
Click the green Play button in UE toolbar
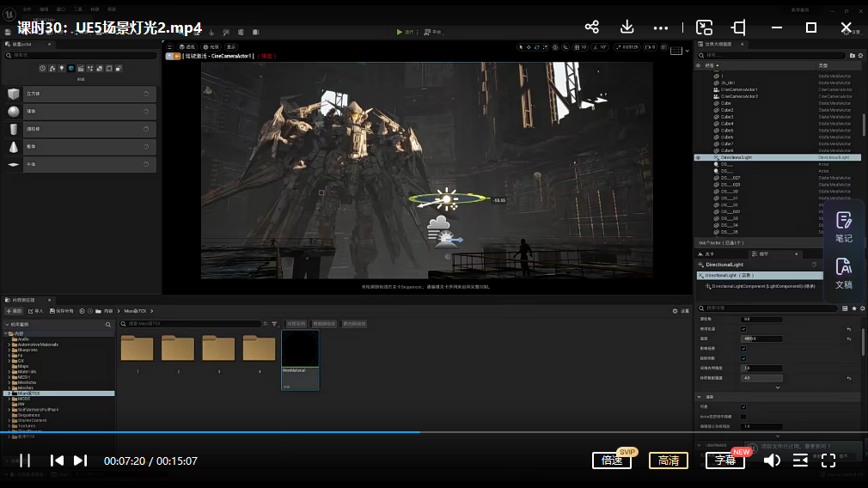pyautogui.click(x=399, y=32)
